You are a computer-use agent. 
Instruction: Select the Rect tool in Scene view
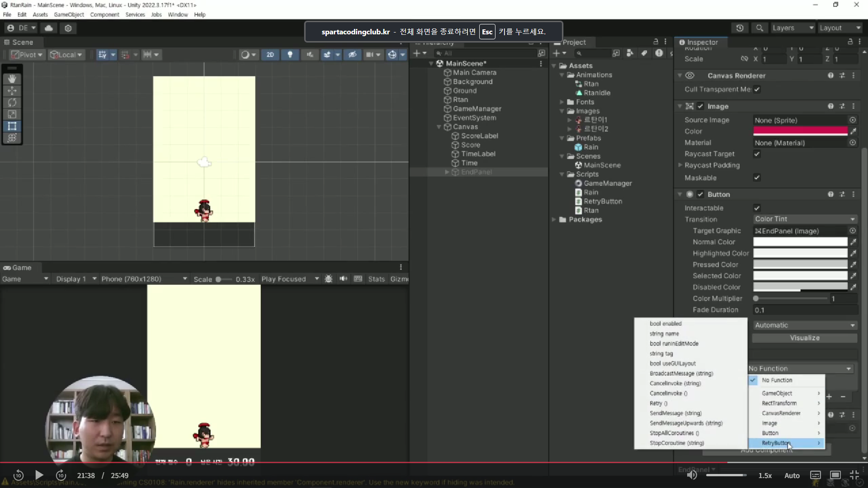coord(12,126)
